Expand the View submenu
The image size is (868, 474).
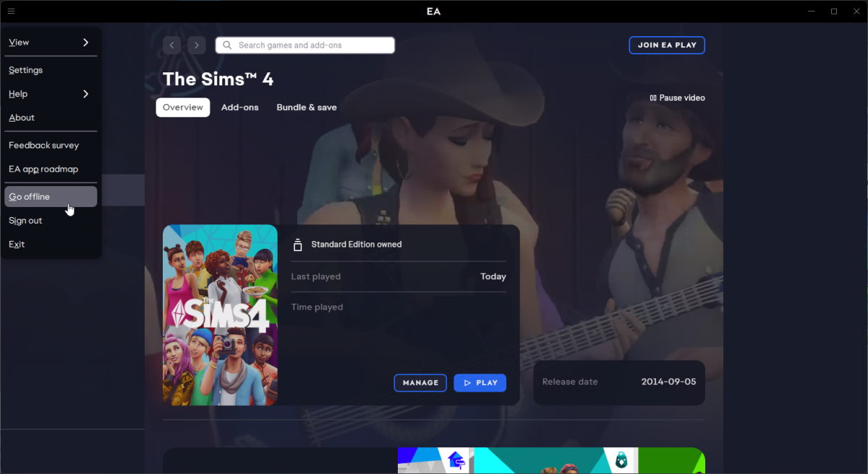coord(50,43)
